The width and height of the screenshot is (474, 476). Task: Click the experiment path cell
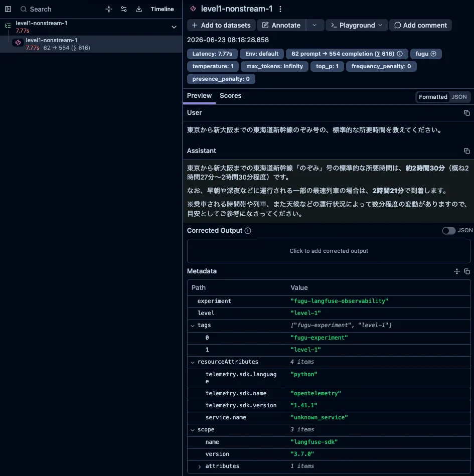(x=214, y=301)
